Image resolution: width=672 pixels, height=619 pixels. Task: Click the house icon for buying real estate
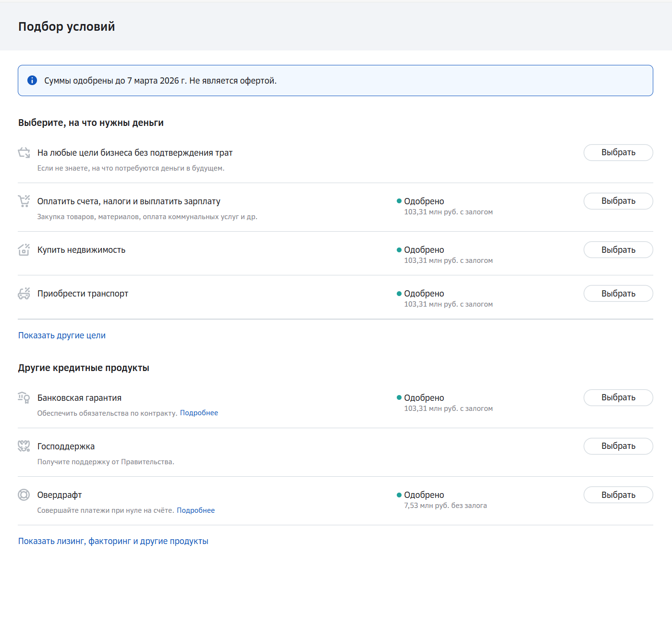tap(24, 249)
